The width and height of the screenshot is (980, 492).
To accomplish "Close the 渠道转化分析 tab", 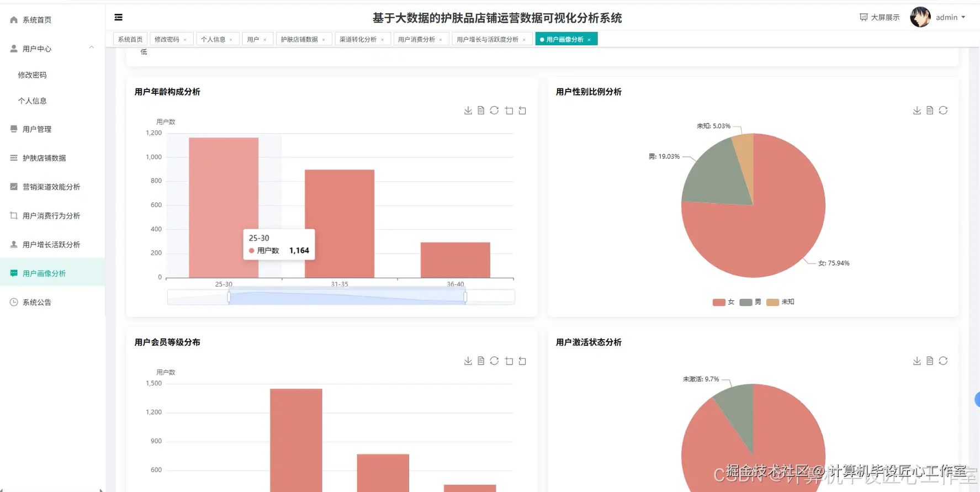I will pos(382,40).
